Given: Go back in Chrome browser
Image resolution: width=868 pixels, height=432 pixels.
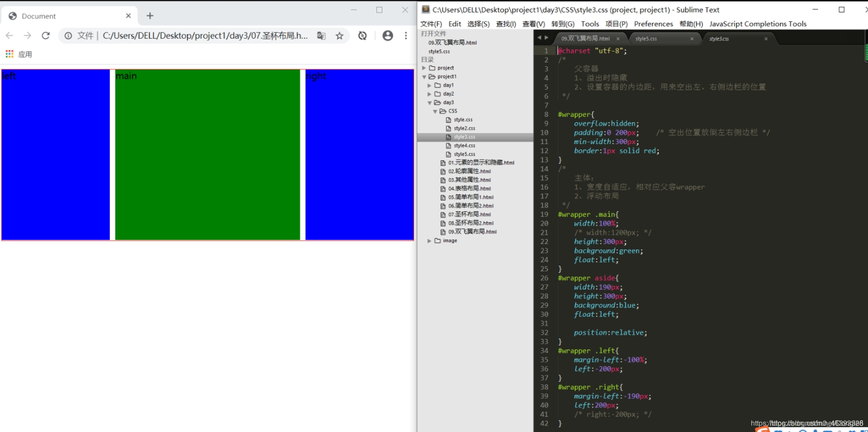Looking at the screenshot, I should [x=10, y=35].
